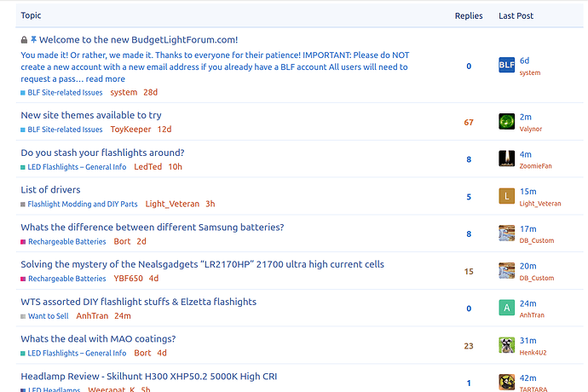Click DB_Custom avatar in LR2170HP row
Viewport: 588px width, 392px height.
[x=507, y=270]
